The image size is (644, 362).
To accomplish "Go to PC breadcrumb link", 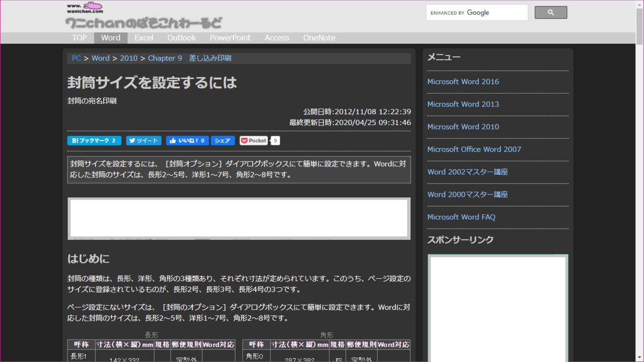I will pos(76,58).
